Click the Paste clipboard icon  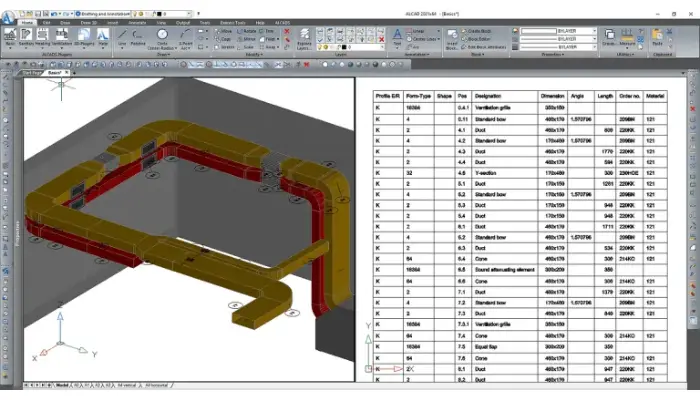pos(658,36)
